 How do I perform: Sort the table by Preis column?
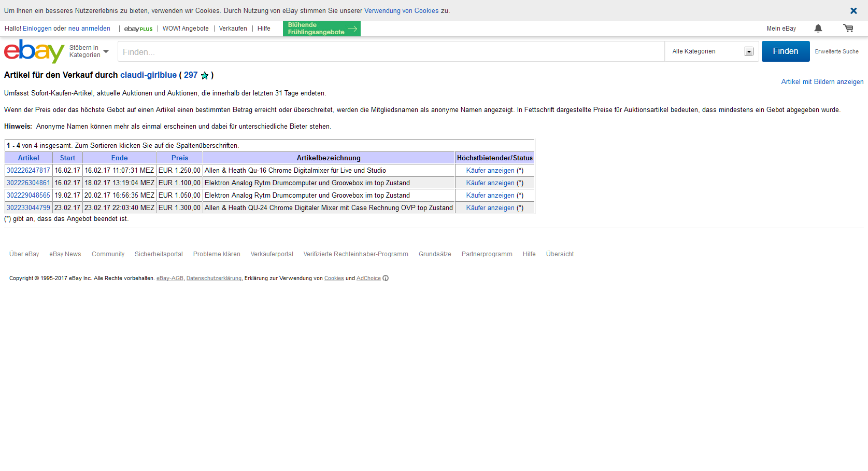point(180,158)
